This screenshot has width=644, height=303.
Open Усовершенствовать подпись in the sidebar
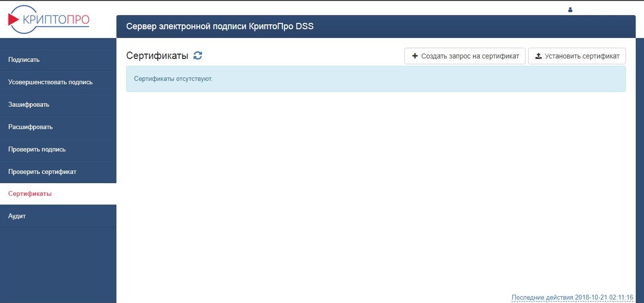[58, 82]
